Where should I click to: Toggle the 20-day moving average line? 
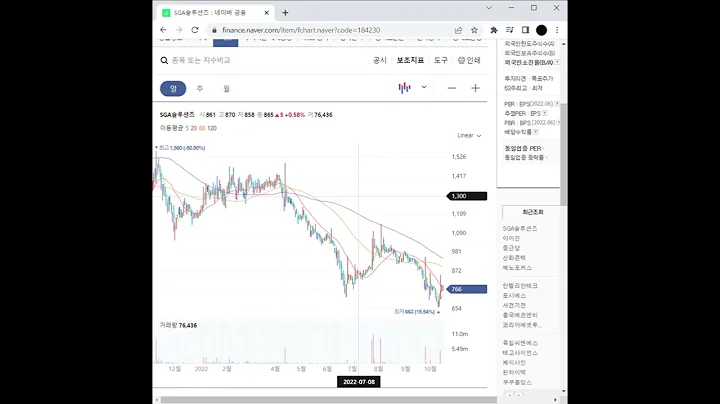pos(194,128)
